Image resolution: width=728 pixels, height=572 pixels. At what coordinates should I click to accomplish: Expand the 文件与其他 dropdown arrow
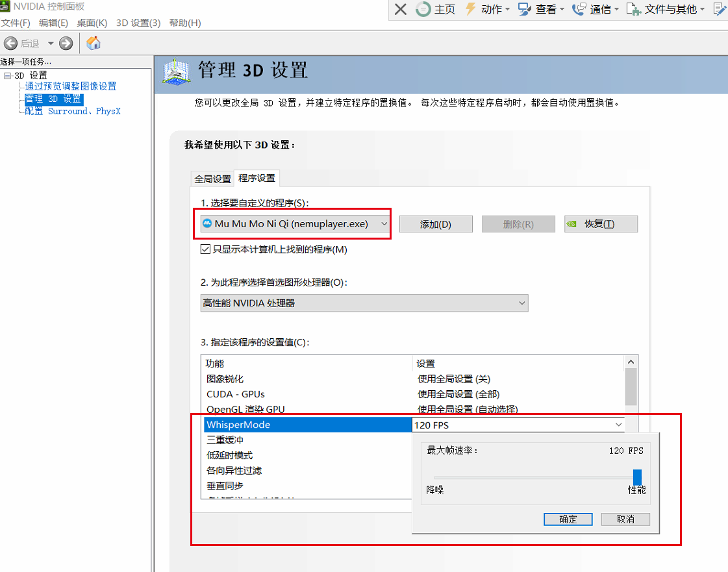click(703, 9)
